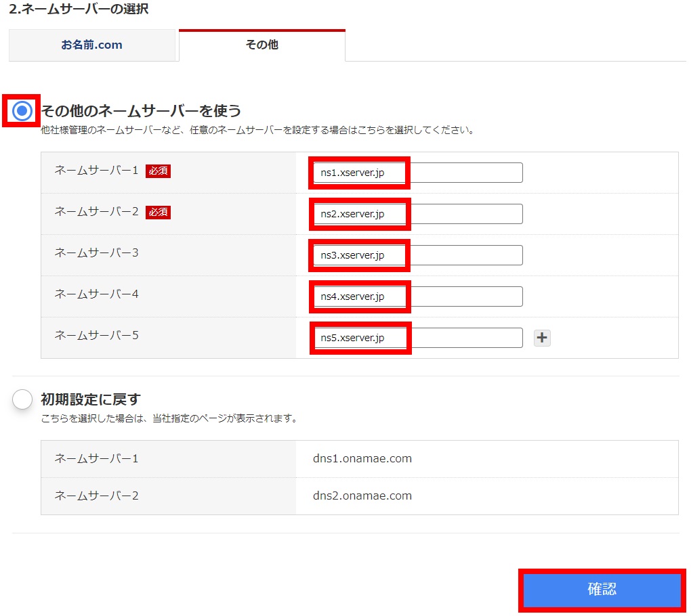Screen dimensions: 691x616
Task: Focus the ns5.xserver.jp input field
Action: pyautogui.click(x=417, y=338)
